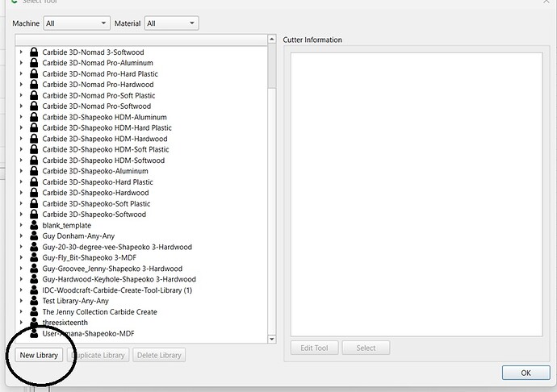557x392 pixels.
Task: Select Carbide 3D-Shapeoko-Hardwood entry
Action: (95, 193)
